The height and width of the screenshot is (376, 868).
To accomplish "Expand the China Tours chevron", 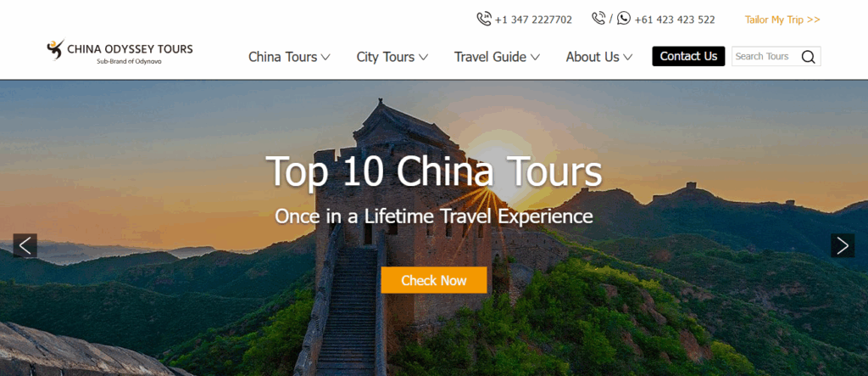I will click(325, 57).
